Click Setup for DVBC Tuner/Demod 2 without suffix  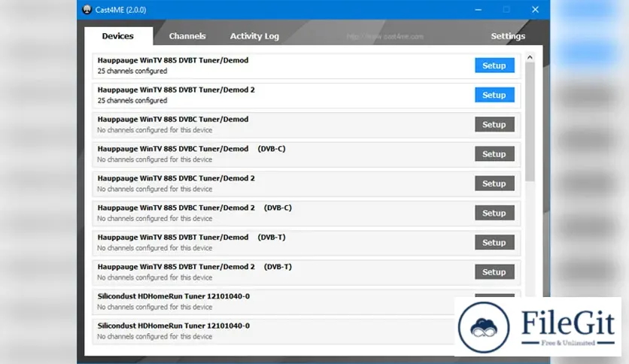pyautogui.click(x=494, y=184)
